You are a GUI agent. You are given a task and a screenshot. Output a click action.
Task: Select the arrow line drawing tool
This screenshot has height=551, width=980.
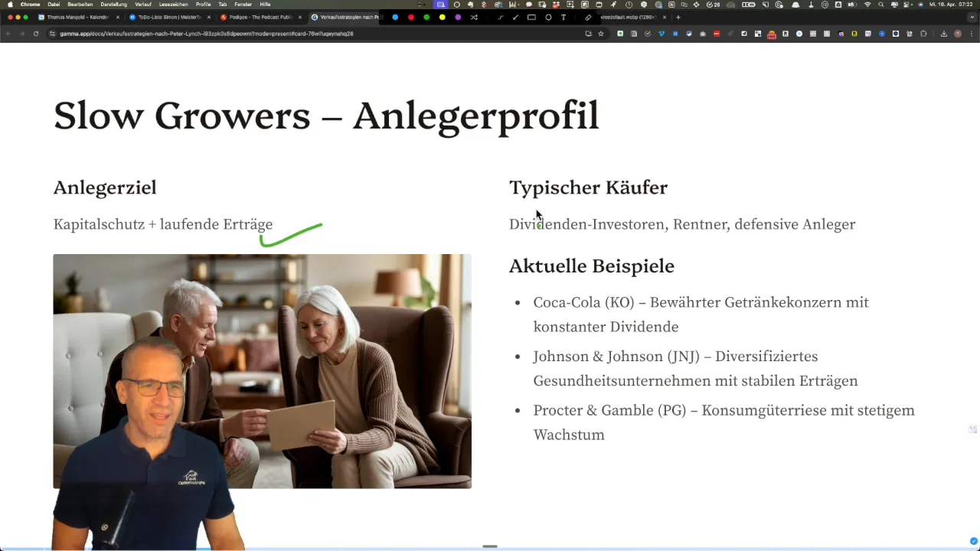(515, 17)
